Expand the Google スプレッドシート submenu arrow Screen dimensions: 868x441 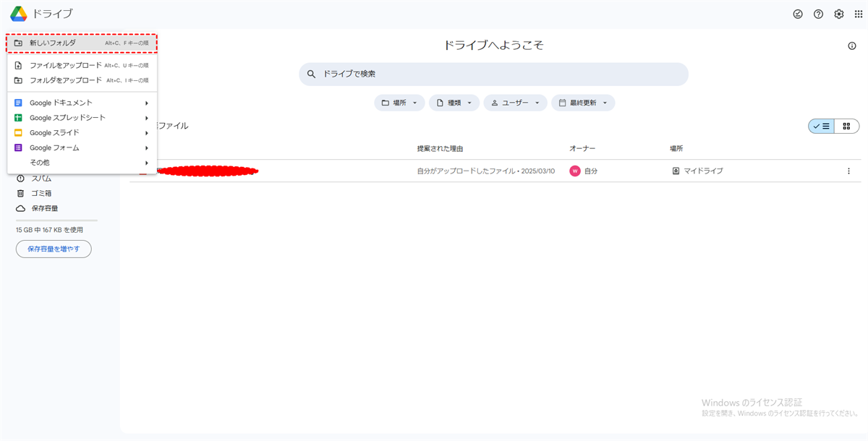pyautogui.click(x=146, y=118)
